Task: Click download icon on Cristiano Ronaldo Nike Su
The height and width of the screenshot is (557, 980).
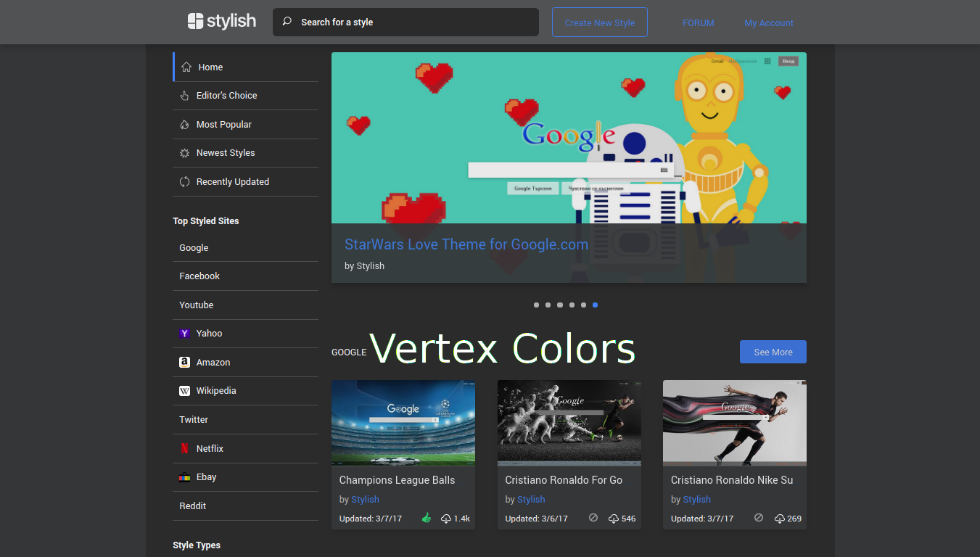Action: 779,519
